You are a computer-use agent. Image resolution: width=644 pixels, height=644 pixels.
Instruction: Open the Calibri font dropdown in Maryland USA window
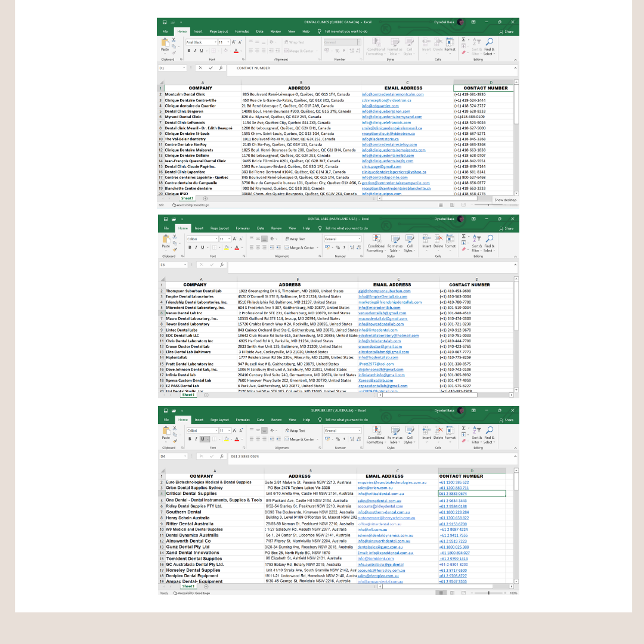point(216,239)
